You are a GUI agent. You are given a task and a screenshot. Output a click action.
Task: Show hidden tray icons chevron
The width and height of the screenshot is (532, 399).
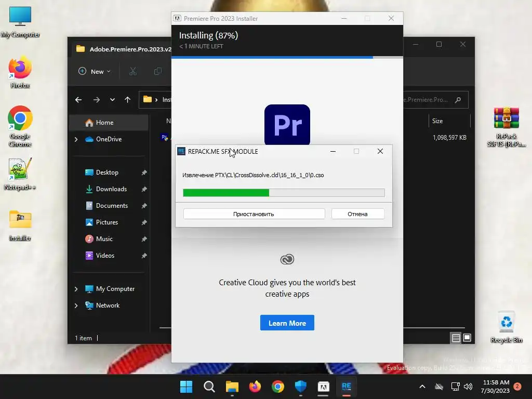(x=422, y=387)
